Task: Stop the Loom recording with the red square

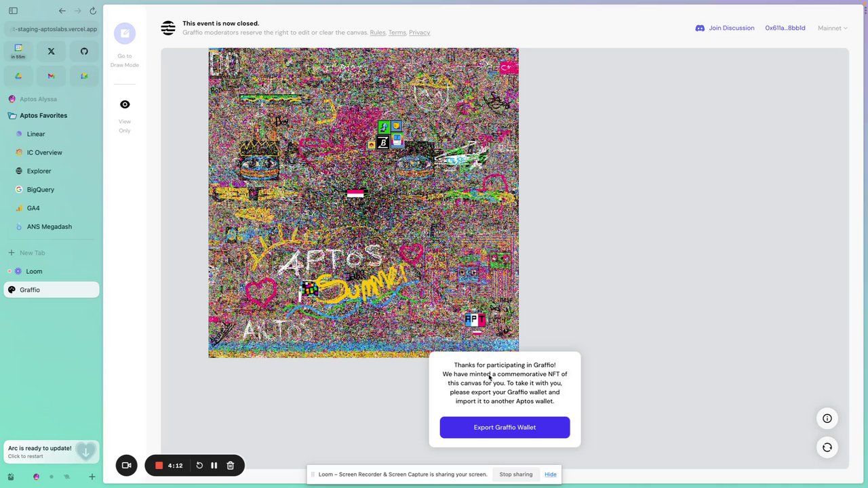Action: click(x=159, y=466)
